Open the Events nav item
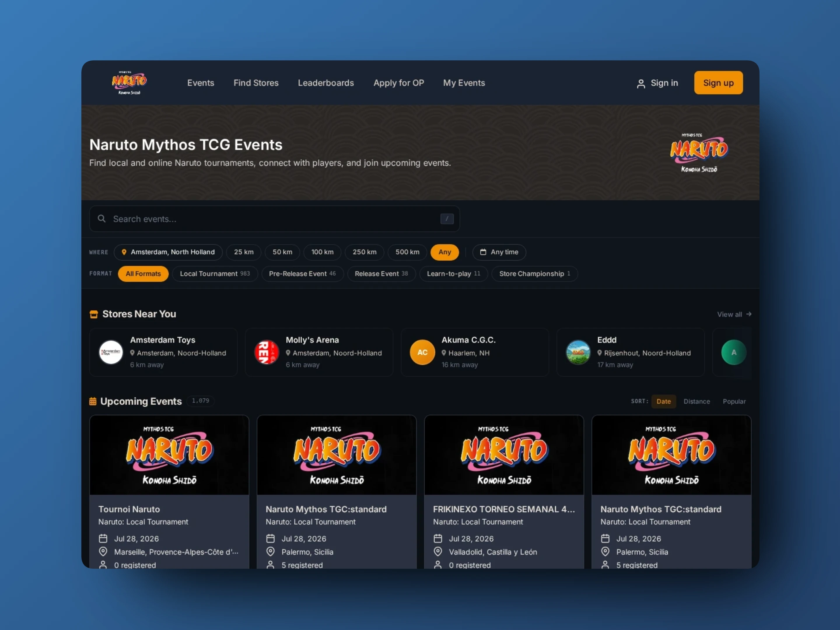This screenshot has width=840, height=630. pos(200,83)
